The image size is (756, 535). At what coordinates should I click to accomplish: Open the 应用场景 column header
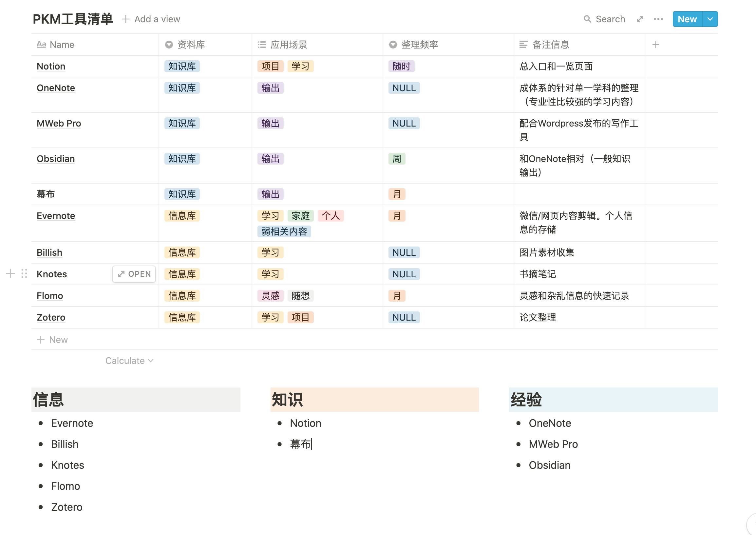point(317,45)
